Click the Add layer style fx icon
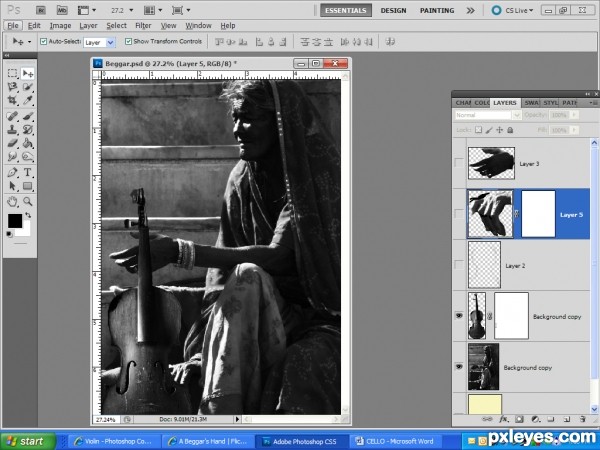Image resolution: width=600 pixels, height=450 pixels. click(x=504, y=419)
